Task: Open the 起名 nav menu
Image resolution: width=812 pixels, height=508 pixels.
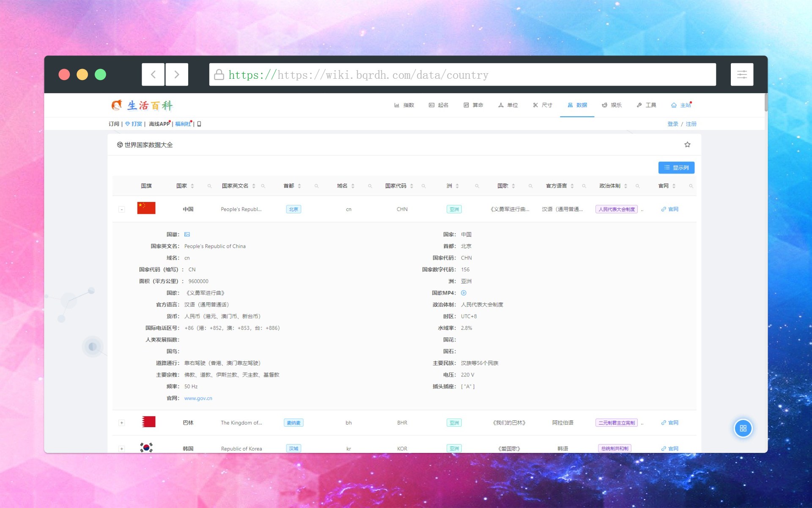Action: [439, 105]
